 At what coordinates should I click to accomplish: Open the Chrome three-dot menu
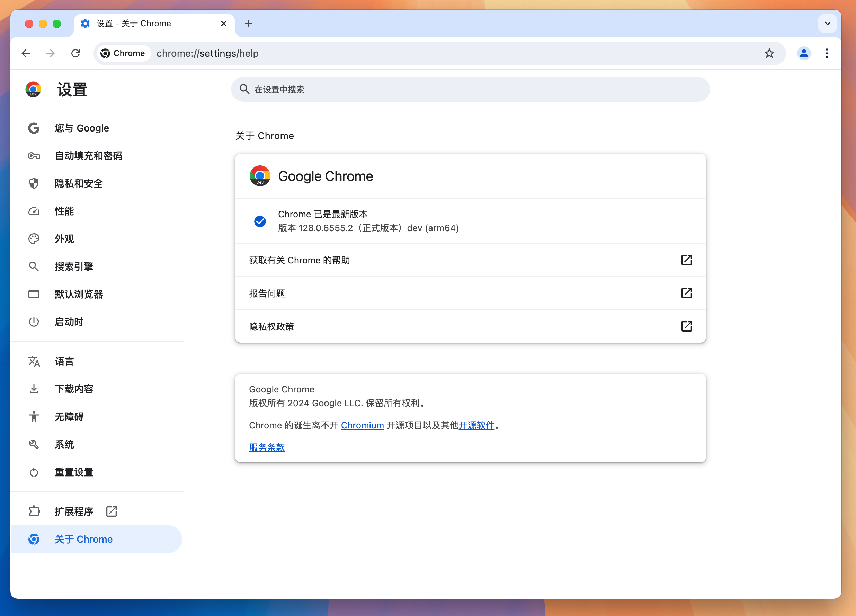[827, 53]
